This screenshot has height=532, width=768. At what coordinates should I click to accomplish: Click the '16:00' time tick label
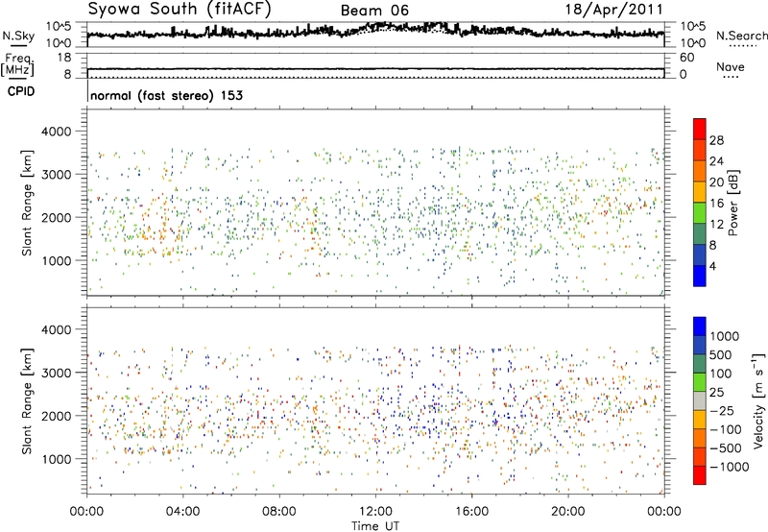tap(471, 512)
